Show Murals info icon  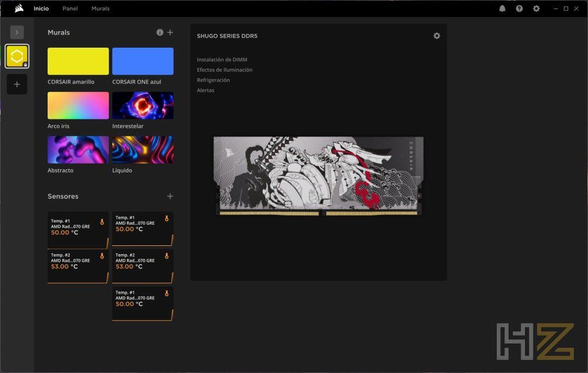point(160,32)
